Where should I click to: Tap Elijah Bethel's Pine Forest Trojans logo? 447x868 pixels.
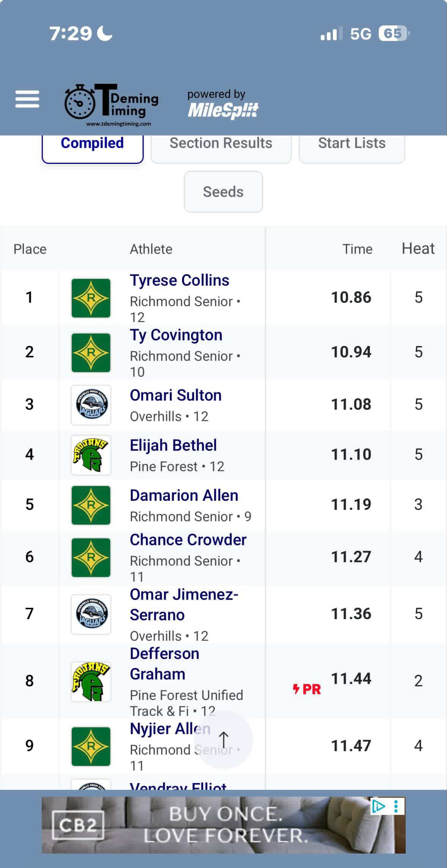coord(91,455)
